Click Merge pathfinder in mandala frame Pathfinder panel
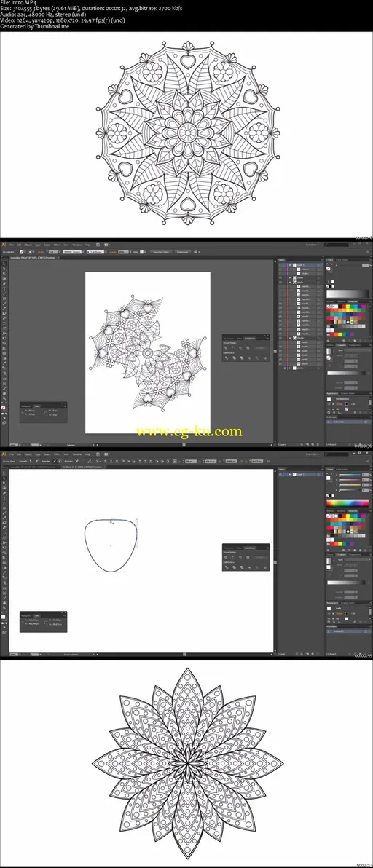The height and width of the screenshot is (868, 373). (x=242, y=358)
